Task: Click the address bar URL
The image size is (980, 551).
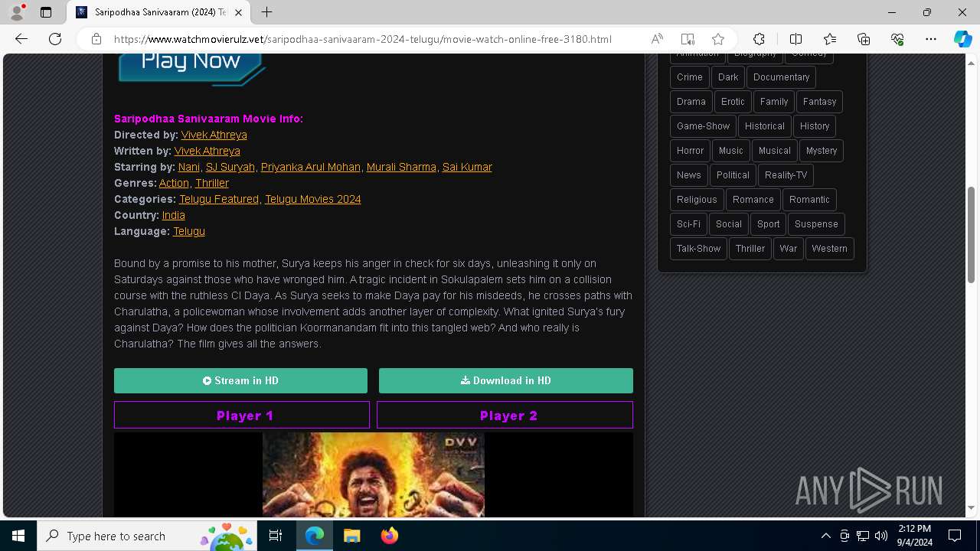Action: tap(362, 39)
